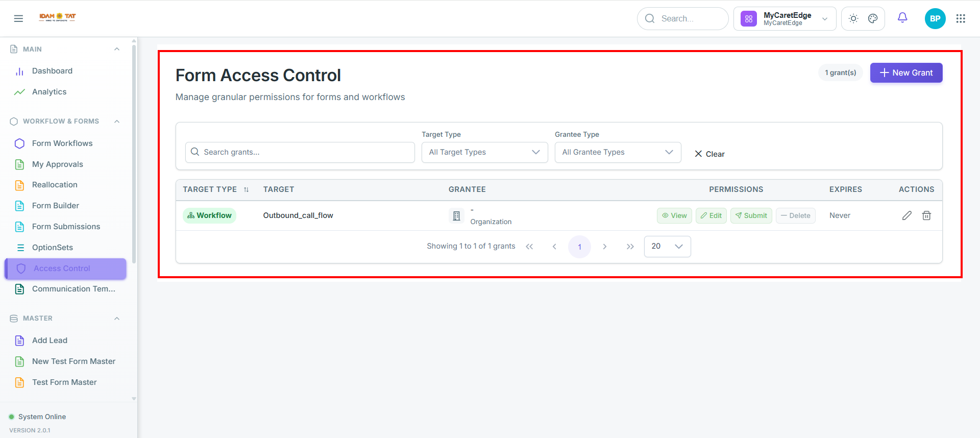Open the apps grid icon
The width and height of the screenshot is (980, 438).
[x=961, y=18]
